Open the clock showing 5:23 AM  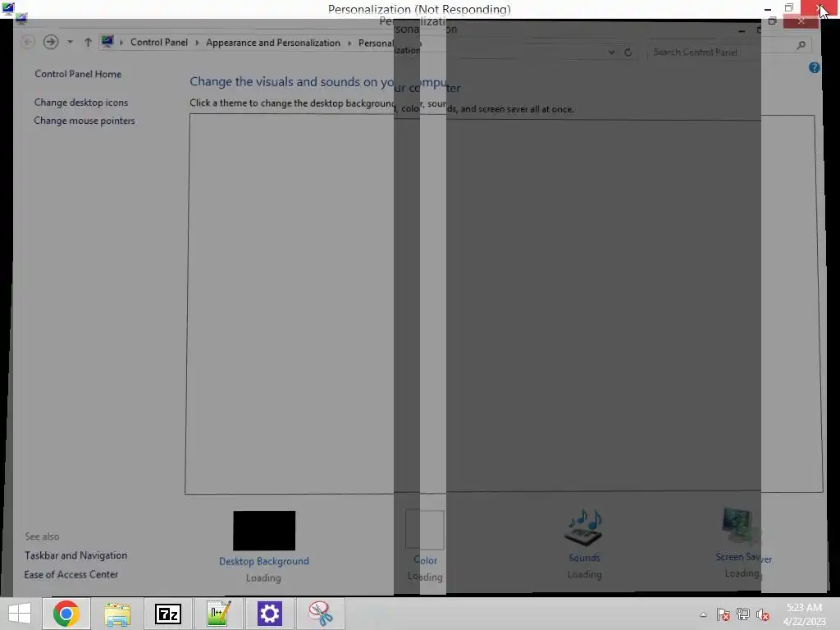tap(804, 614)
